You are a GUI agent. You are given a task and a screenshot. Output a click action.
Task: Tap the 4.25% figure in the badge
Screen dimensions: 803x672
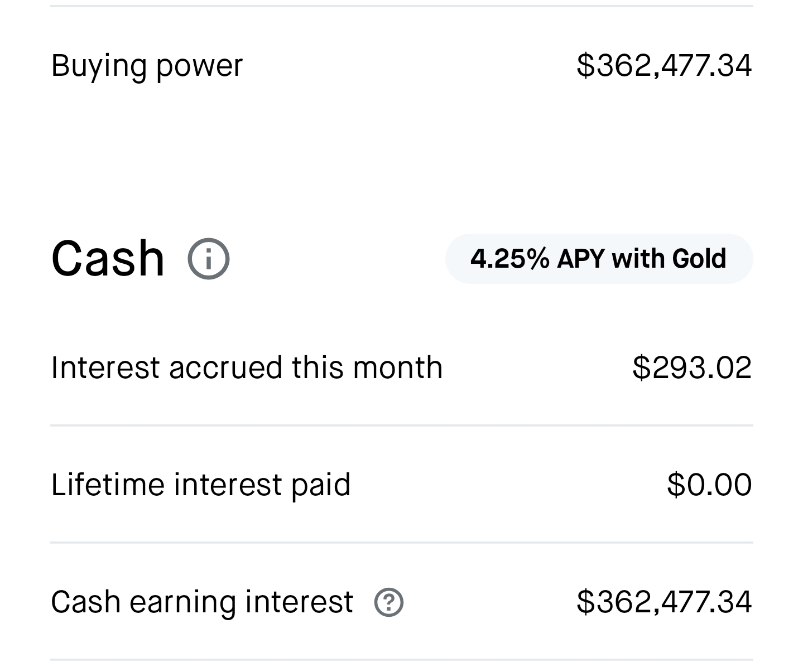509,259
